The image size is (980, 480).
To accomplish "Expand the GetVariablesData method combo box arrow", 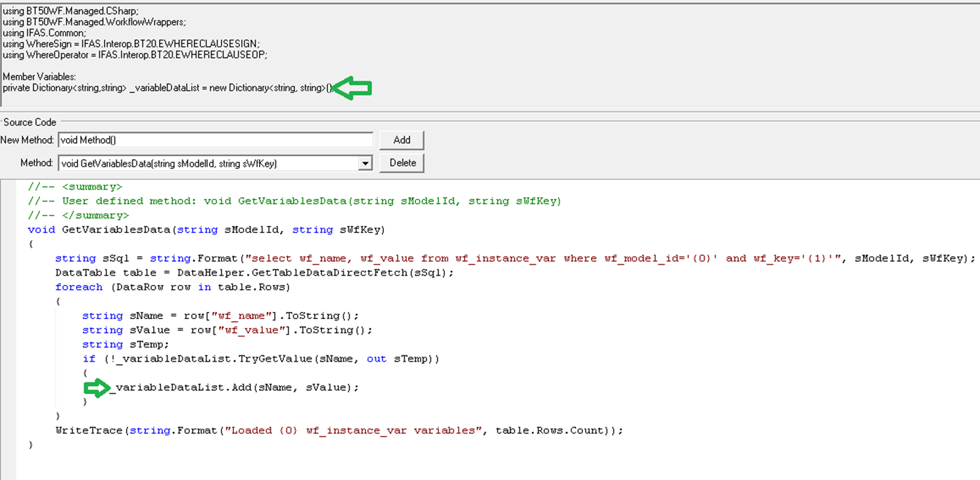I will (366, 162).
